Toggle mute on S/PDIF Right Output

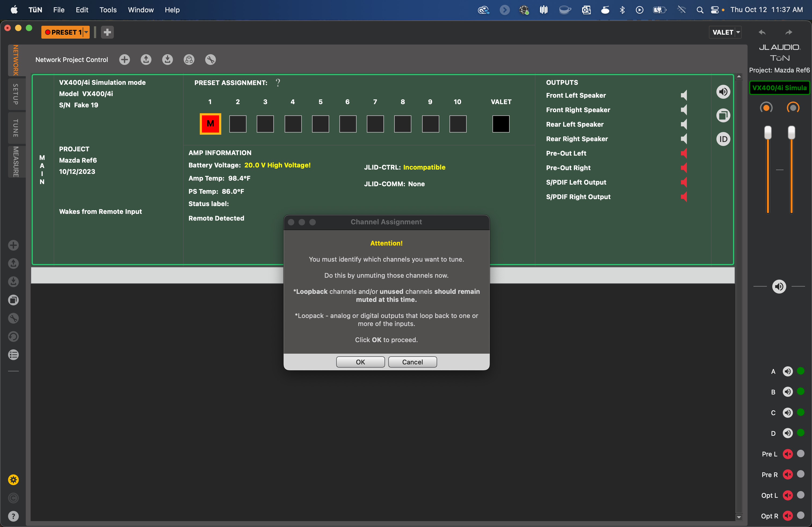coord(684,197)
